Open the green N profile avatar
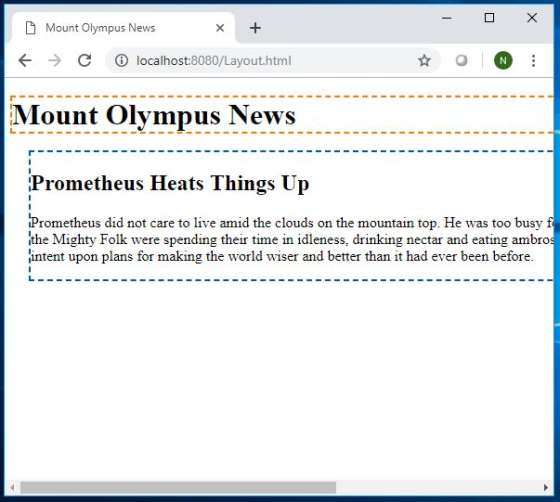 pos(503,60)
